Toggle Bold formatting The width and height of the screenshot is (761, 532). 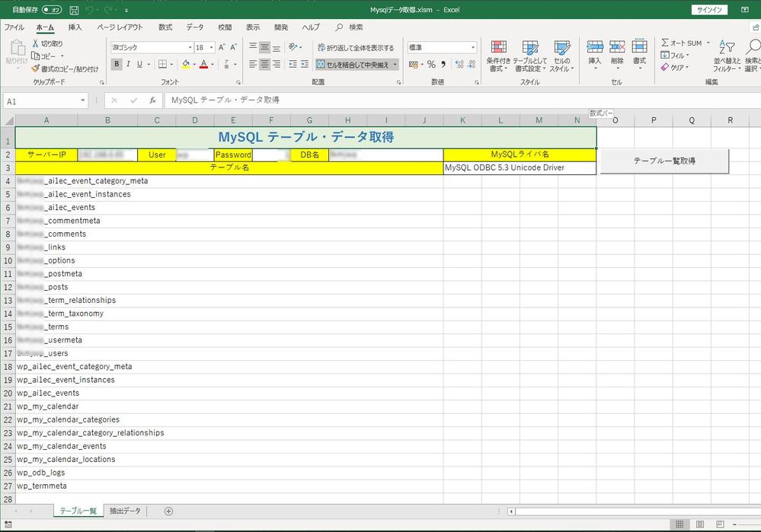117,64
